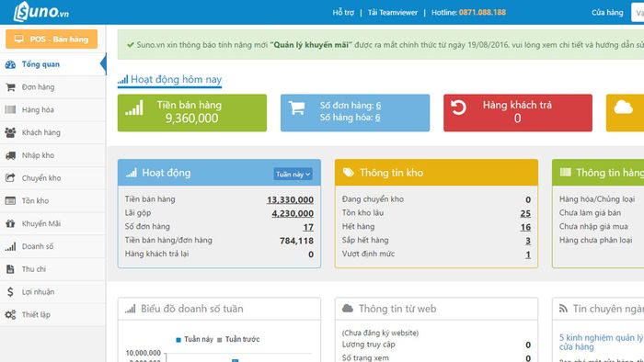Image resolution: width=644 pixels, height=362 pixels.
Task: Open Thiết lập settings menu entry
Action: click(52, 314)
